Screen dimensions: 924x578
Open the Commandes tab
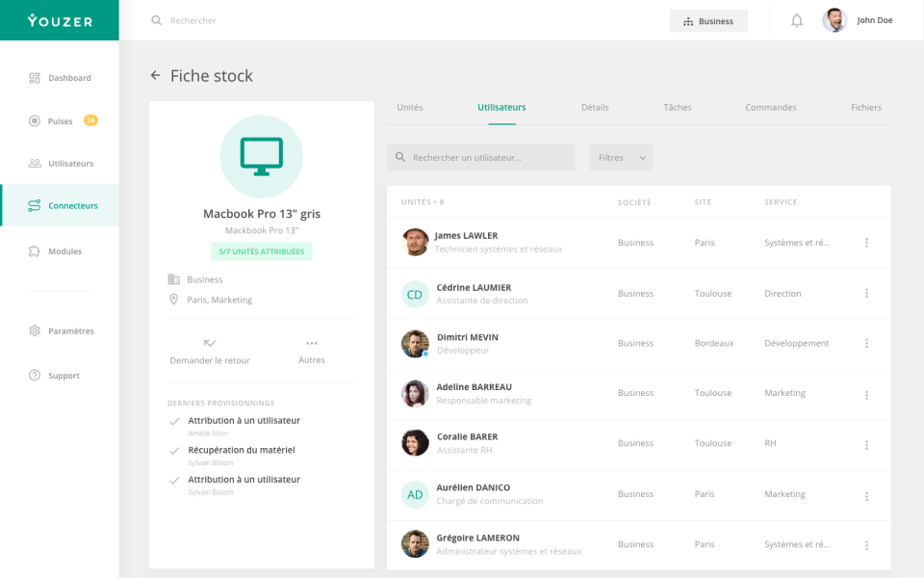click(770, 107)
